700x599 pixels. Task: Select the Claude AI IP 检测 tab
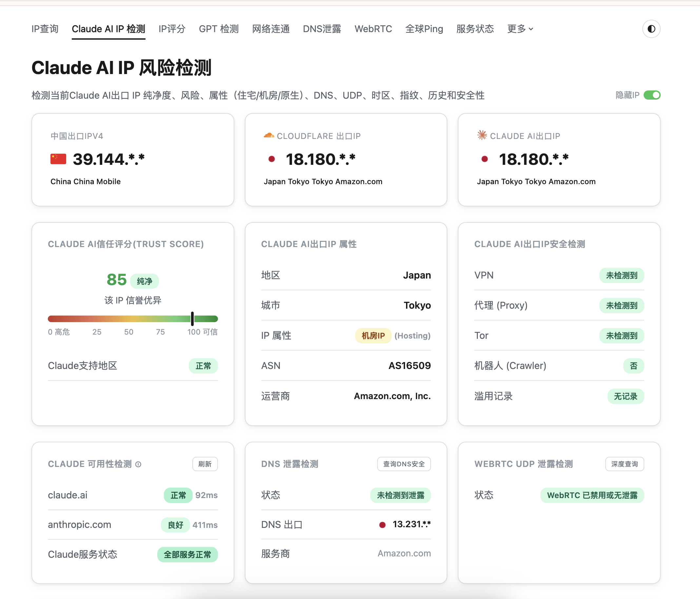tap(108, 29)
